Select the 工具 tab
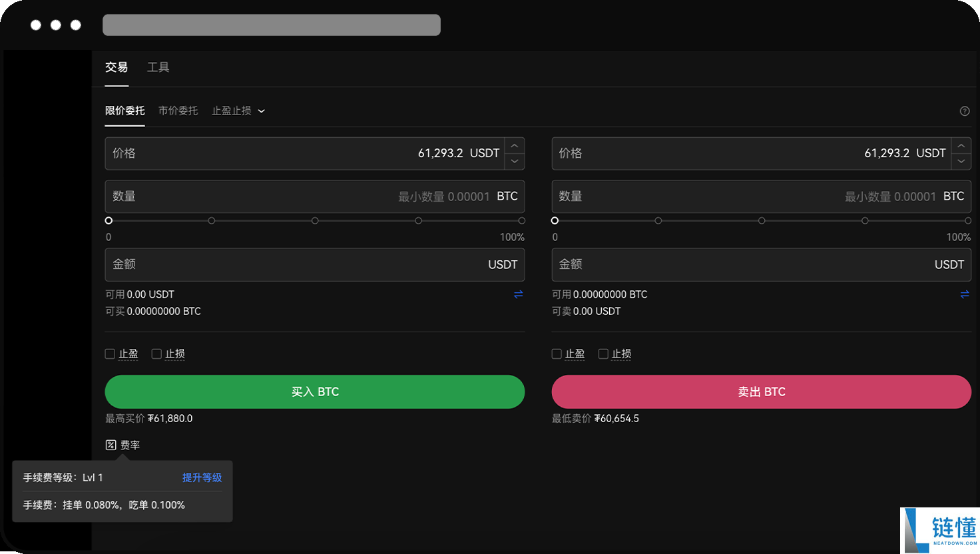 click(x=158, y=67)
